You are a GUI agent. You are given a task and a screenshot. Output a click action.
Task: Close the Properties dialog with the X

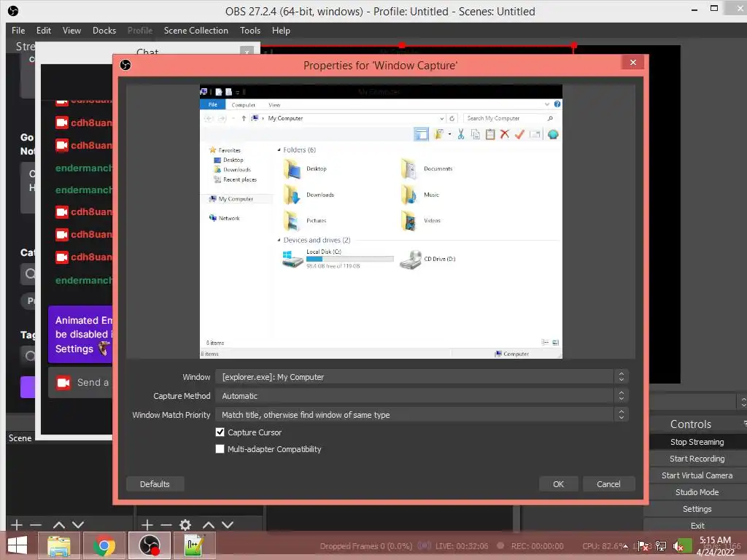click(x=632, y=63)
